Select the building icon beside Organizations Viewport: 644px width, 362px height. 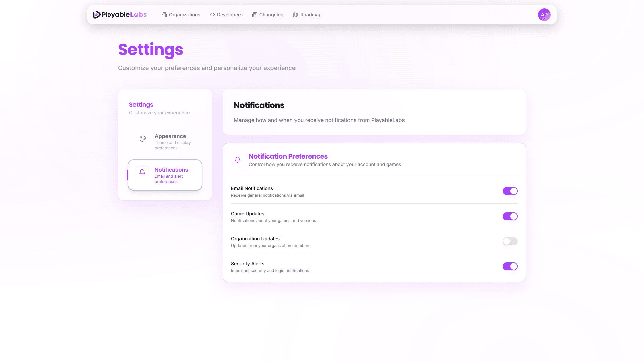coord(164,15)
